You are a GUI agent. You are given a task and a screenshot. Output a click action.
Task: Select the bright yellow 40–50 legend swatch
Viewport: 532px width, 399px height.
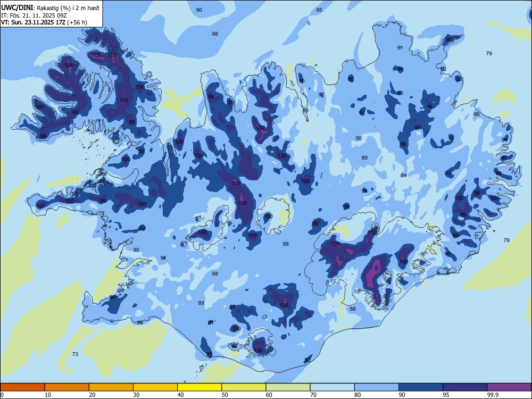tap(199, 387)
